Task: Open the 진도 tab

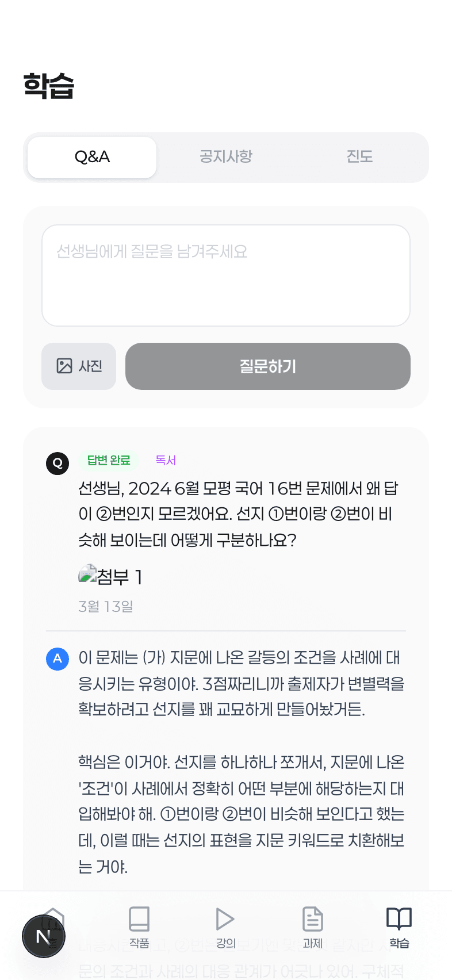Action: point(359,157)
